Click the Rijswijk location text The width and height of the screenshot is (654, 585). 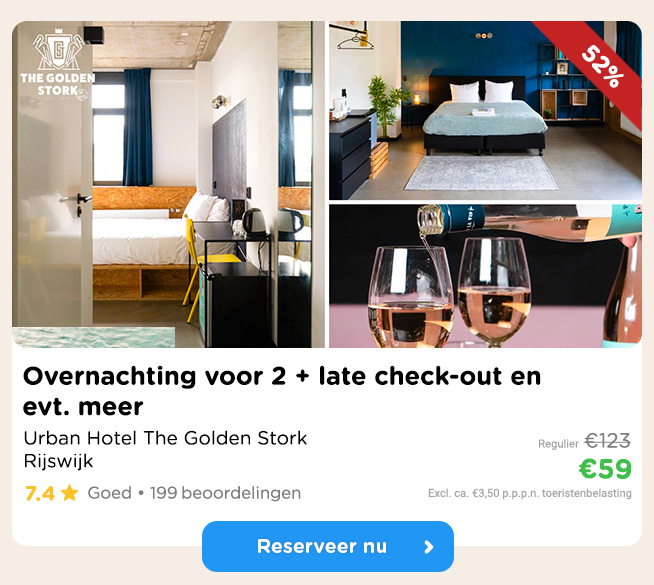tap(58, 461)
